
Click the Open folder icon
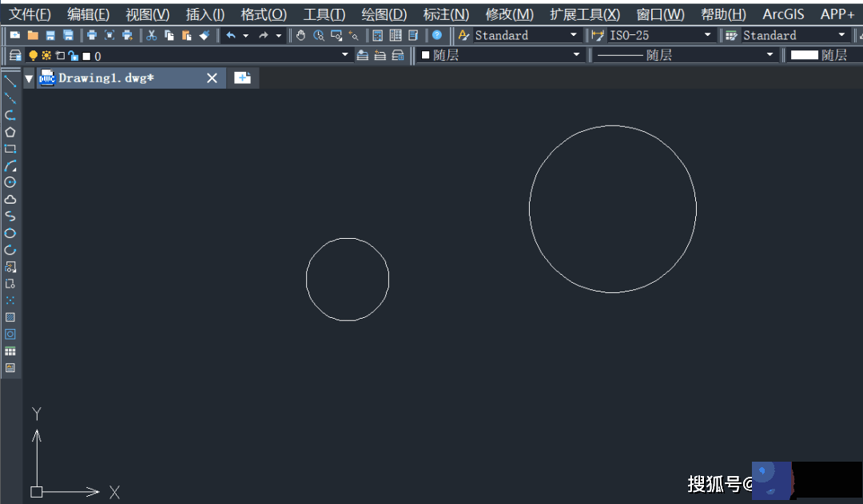click(33, 35)
